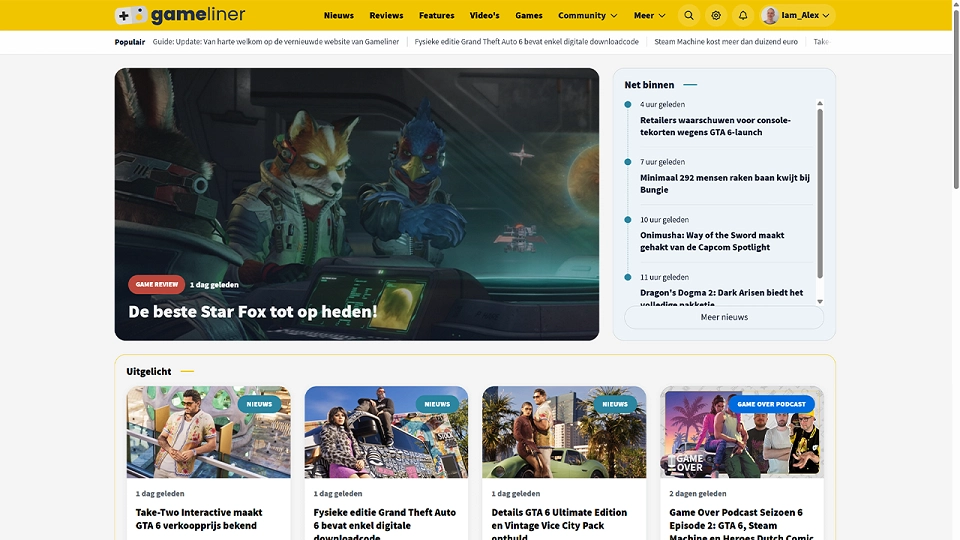This screenshot has width=960, height=540.
Task: Open Take-Two Interactive article thumbnail
Action: [209, 432]
